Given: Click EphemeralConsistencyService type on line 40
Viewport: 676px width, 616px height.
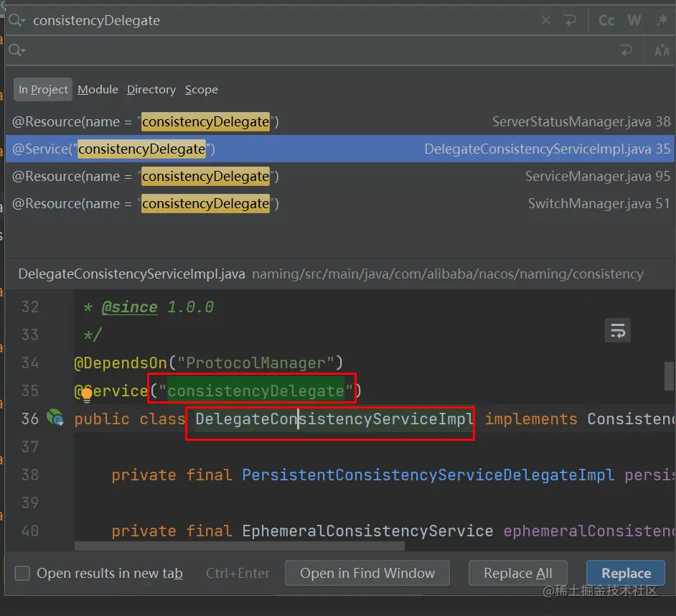Looking at the screenshot, I should point(367,531).
